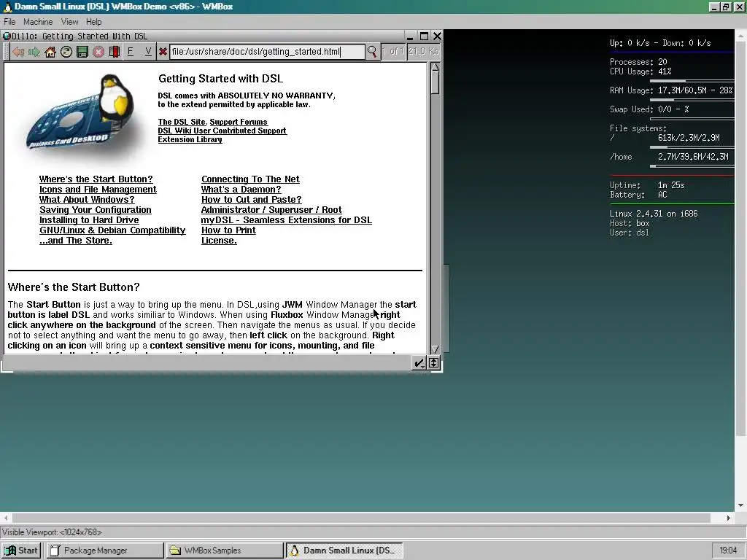Open What's a Daemon? link

click(241, 190)
